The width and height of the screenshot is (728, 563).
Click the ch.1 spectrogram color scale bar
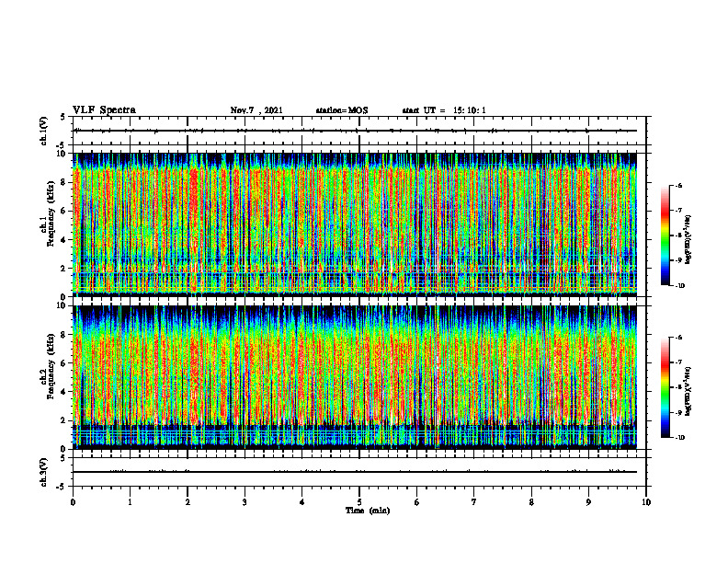point(665,236)
